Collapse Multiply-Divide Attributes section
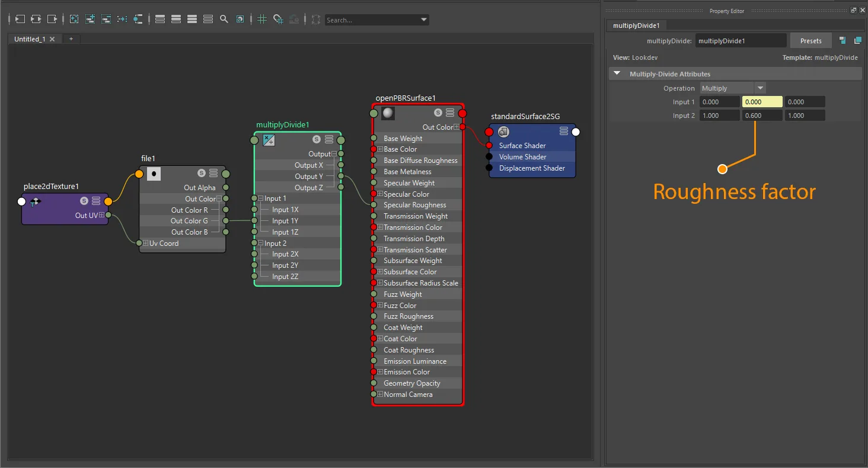Viewport: 868px width, 468px height. (x=617, y=73)
